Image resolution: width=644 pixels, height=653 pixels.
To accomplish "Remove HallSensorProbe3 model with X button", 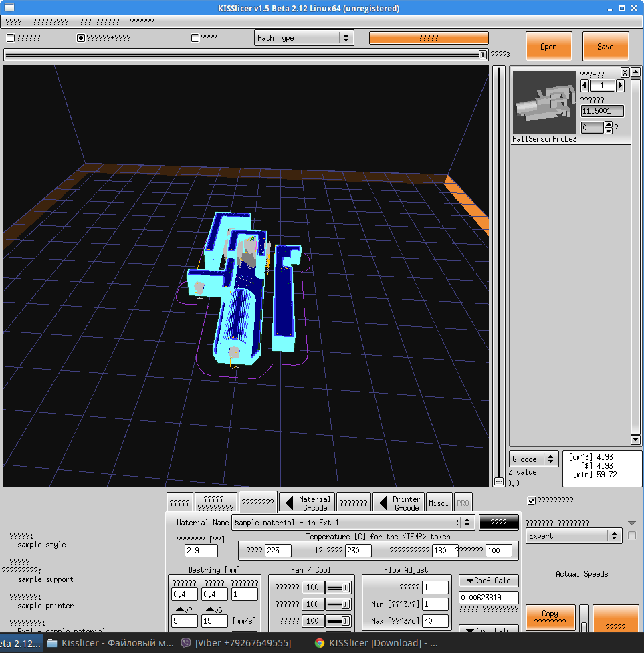I will click(625, 72).
